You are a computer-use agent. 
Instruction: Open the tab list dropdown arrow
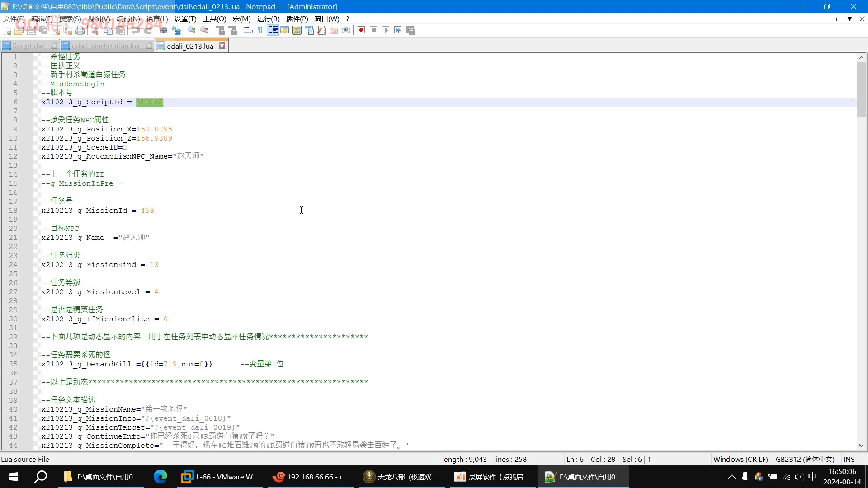(x=849, y=19)
